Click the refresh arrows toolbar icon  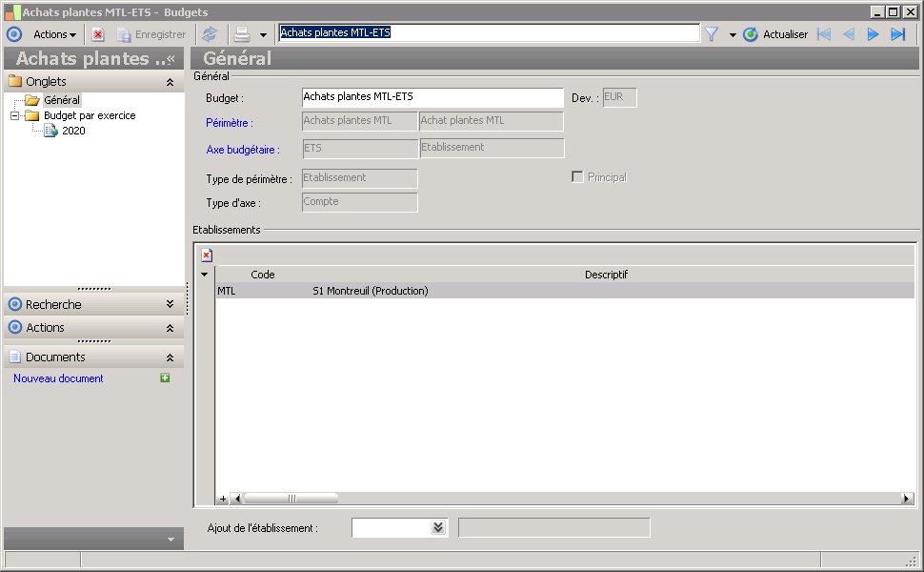pyautogui.click(x=210, y=34)
